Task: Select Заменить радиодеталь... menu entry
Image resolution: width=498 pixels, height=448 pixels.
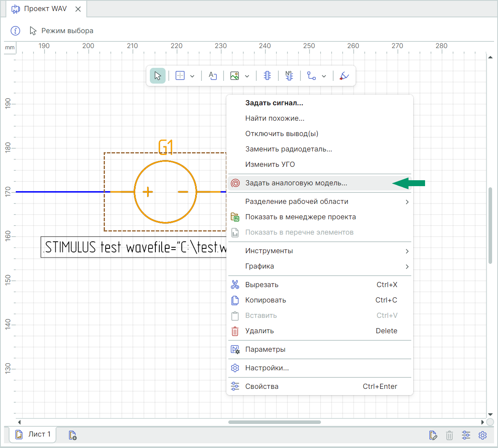Action: [289, 149]
